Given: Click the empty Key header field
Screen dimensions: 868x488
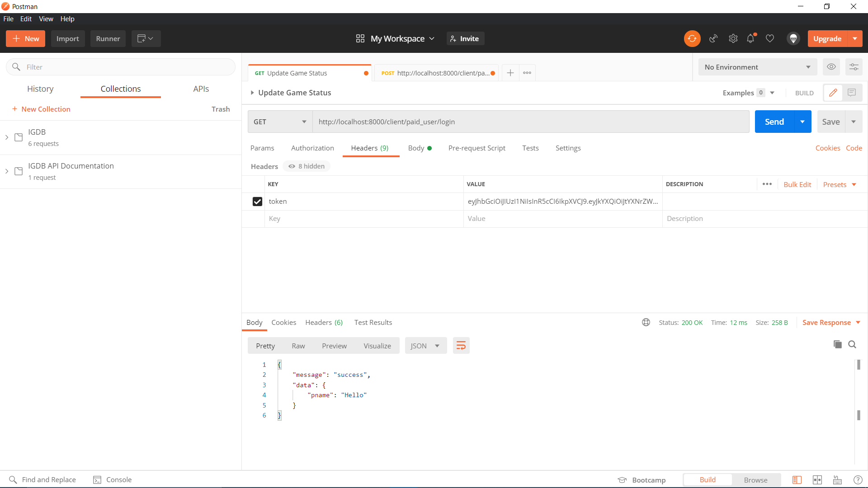Looking at the screenshot, I should pos(364,219).
